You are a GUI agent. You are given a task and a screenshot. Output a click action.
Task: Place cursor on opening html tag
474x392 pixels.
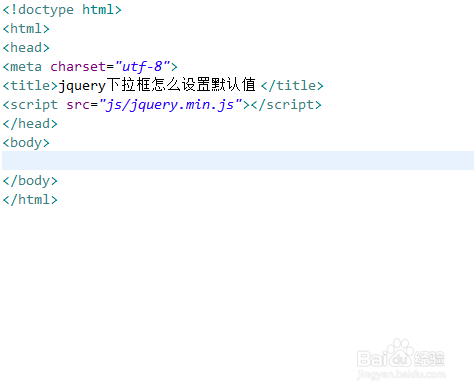tap(26, 29)
